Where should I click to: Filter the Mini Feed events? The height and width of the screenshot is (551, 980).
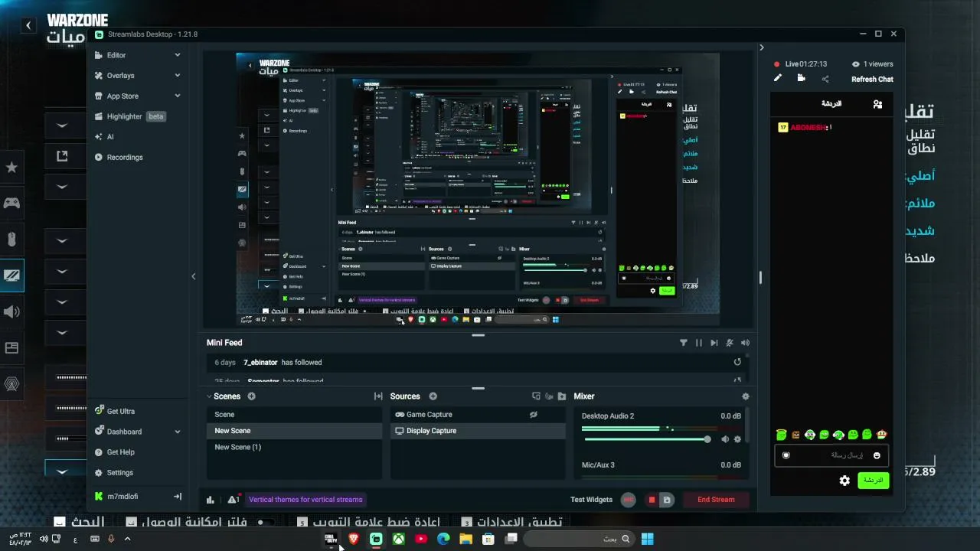(684, 343)
